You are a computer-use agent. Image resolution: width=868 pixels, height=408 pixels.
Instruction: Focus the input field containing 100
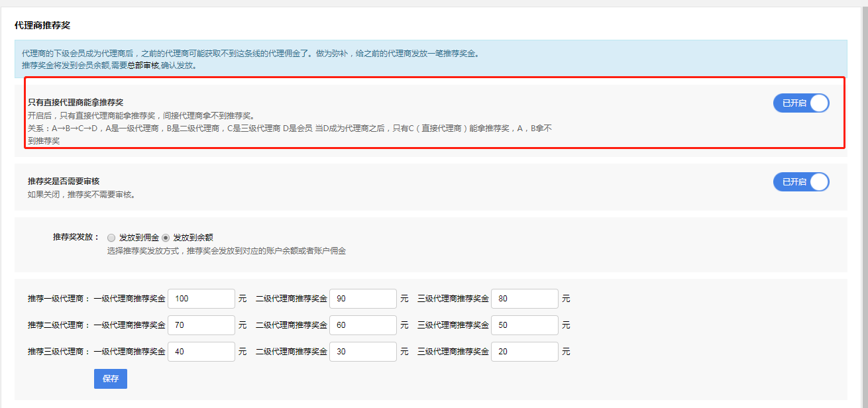pos(201,299)
